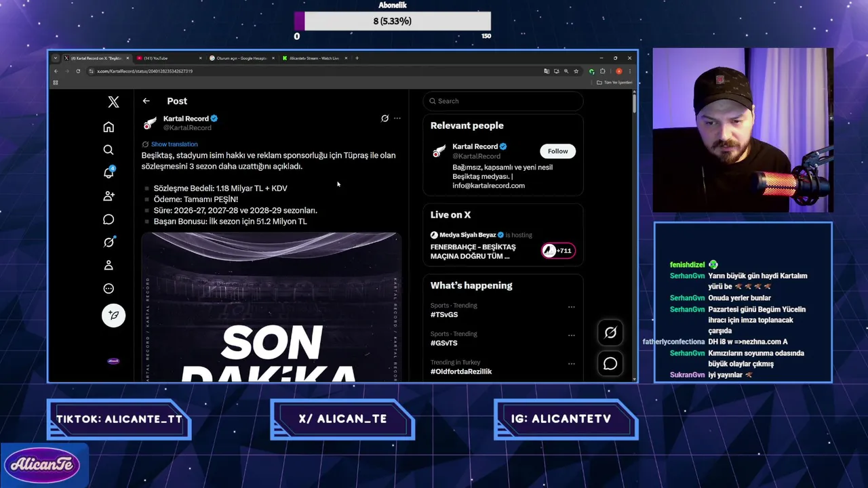Click the +711 listeners badge

tap(558, 251)
